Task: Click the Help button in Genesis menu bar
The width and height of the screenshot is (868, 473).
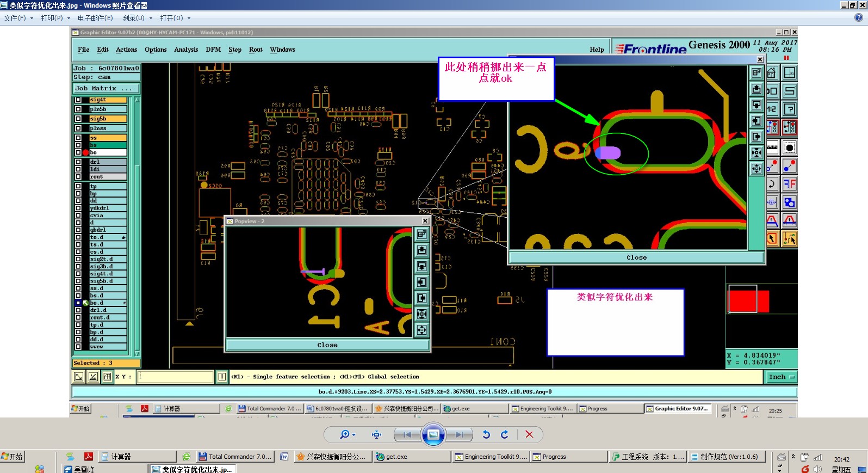Action: tap(597, 50)
